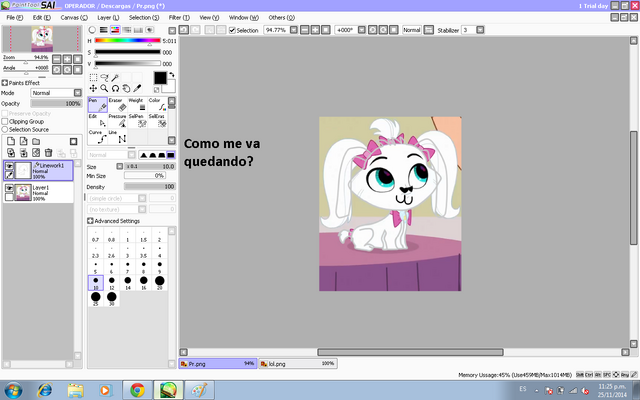Select the Curve tool

(98, 137)
